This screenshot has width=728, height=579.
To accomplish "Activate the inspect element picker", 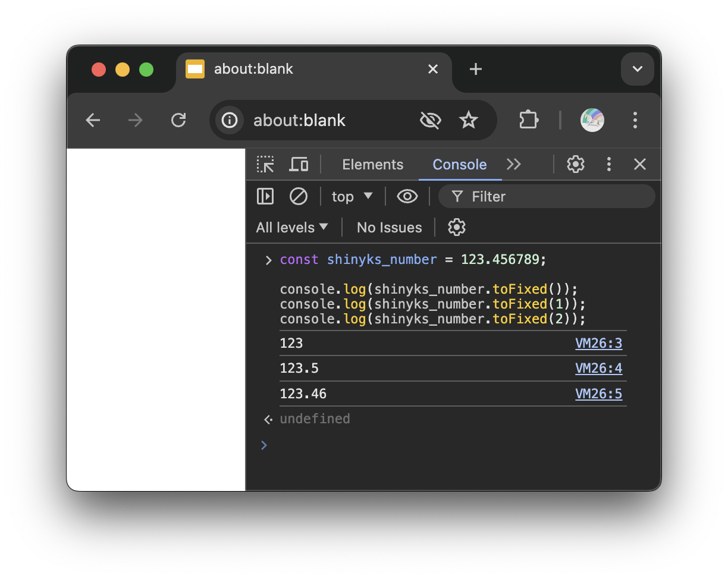I will tap(265, 165).
